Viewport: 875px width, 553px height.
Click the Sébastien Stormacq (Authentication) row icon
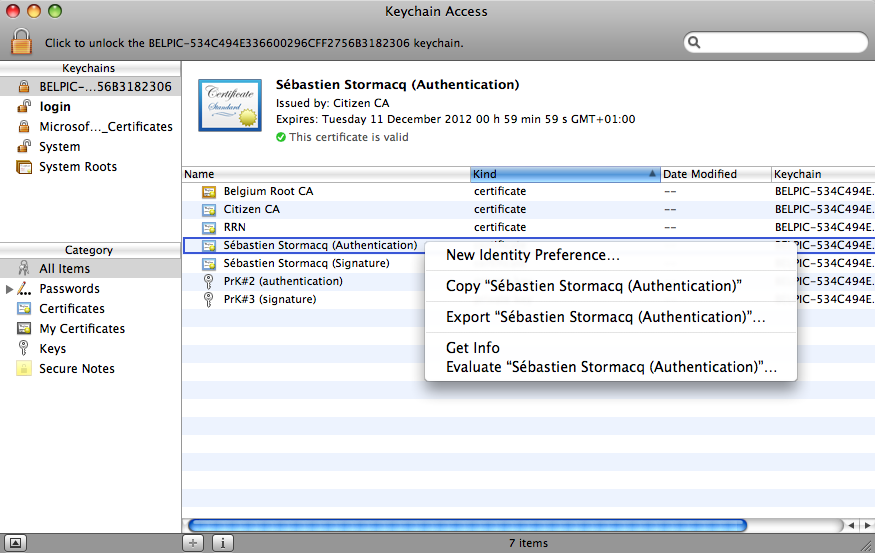(209, 246)
